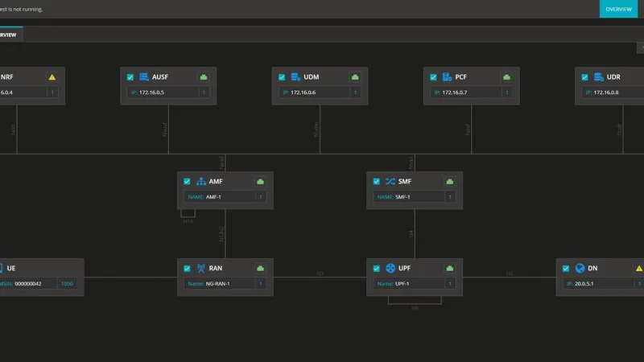The width and height of the screenshot is (644, 362).
Task: Click the AMF green status indicator
Action: [260, 182]
